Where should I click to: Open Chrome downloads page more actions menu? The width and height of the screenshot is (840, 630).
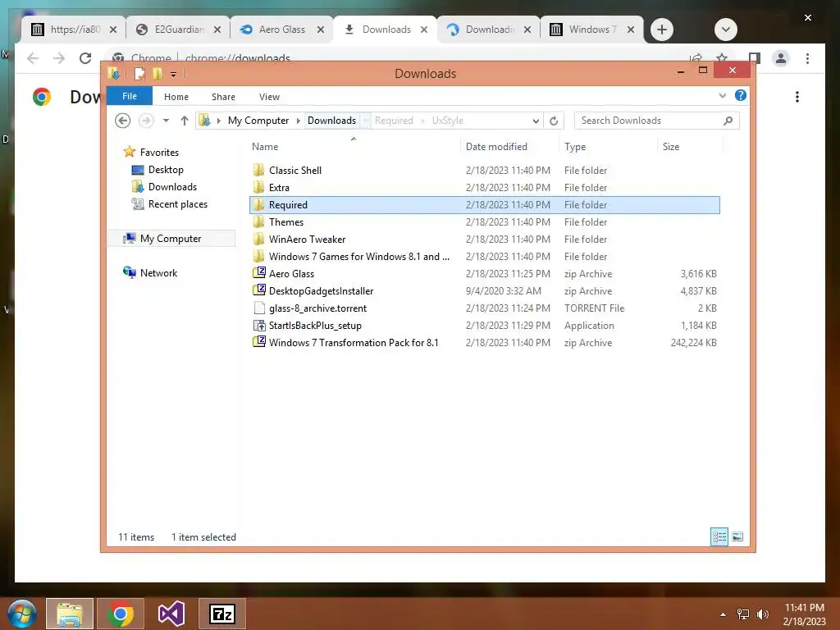[797, 97]
